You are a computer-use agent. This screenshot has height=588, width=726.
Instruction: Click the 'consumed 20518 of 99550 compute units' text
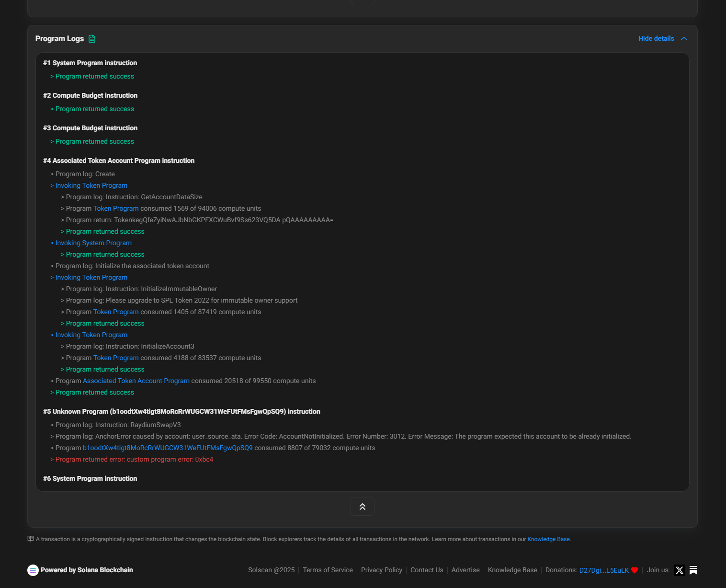[253, 381]
